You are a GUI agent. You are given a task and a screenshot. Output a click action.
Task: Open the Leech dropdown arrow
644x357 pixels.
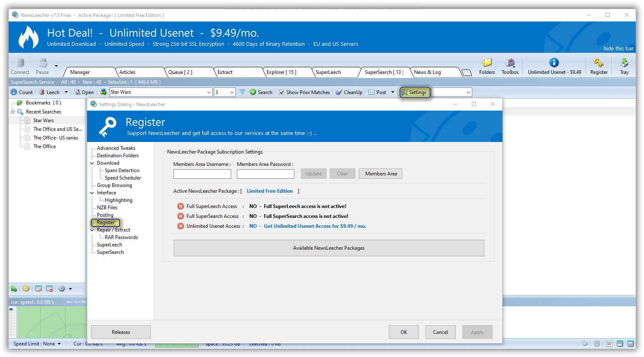pos(66,92)
